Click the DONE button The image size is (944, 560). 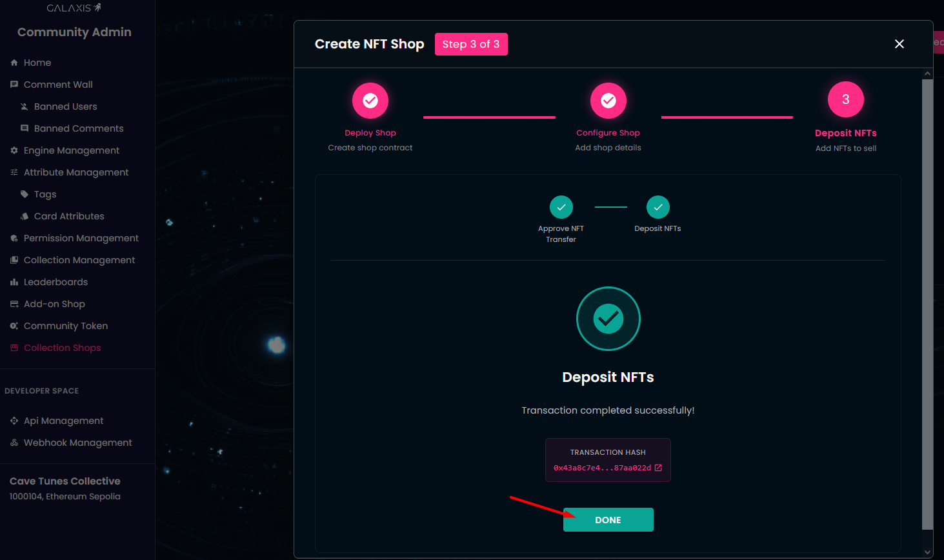tap(608, 519)
